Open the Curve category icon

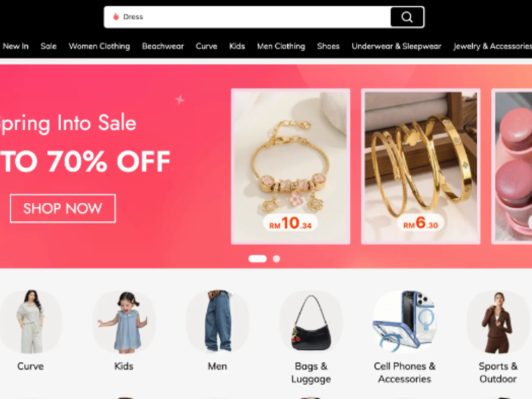[x=31, y=322]
